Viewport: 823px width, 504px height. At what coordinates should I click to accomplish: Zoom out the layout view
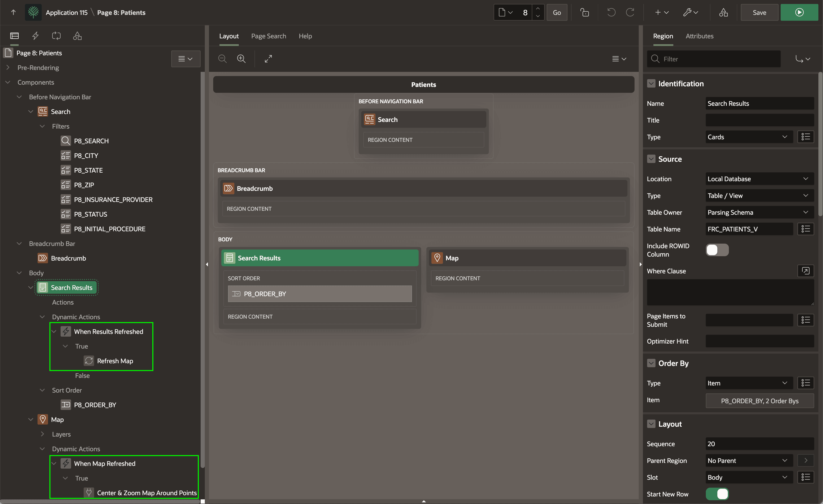[x=222, y=59]
